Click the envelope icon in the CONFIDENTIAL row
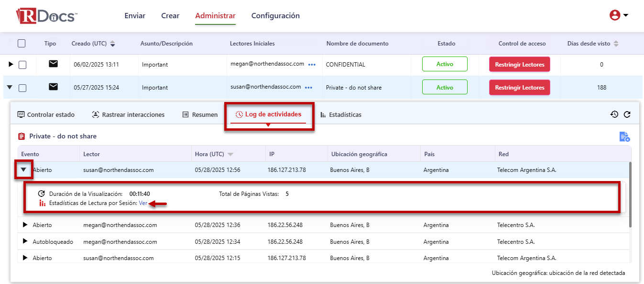Image resolution: width=644 pixels, height=284 pixels. tap(53, 64)
